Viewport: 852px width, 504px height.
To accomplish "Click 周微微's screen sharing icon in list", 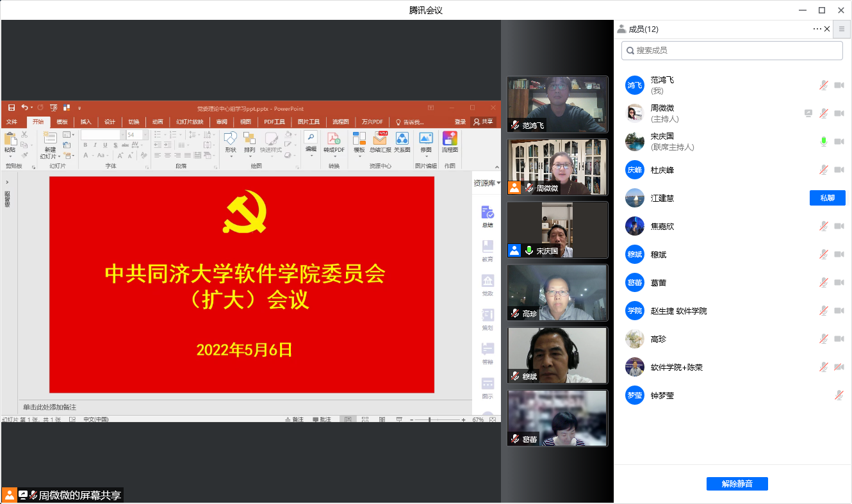I will click(808, 113).
